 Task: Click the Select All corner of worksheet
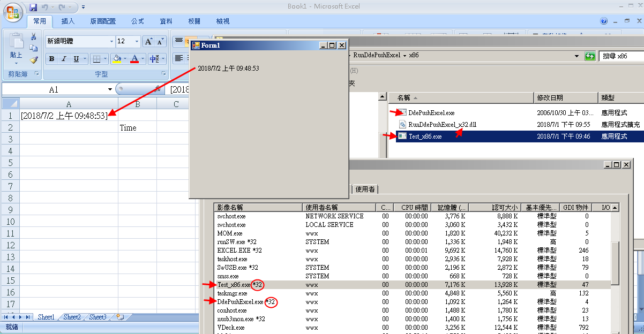pos(10,103)
